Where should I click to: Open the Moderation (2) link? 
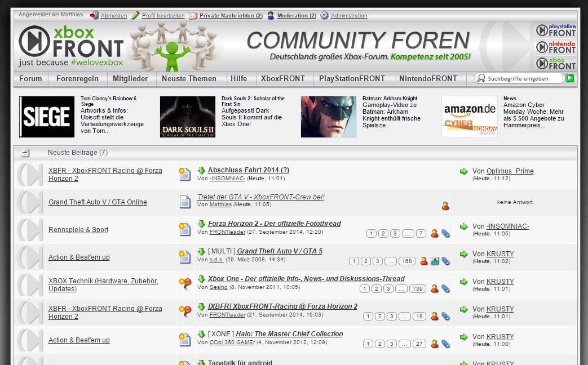pos(297,16)
